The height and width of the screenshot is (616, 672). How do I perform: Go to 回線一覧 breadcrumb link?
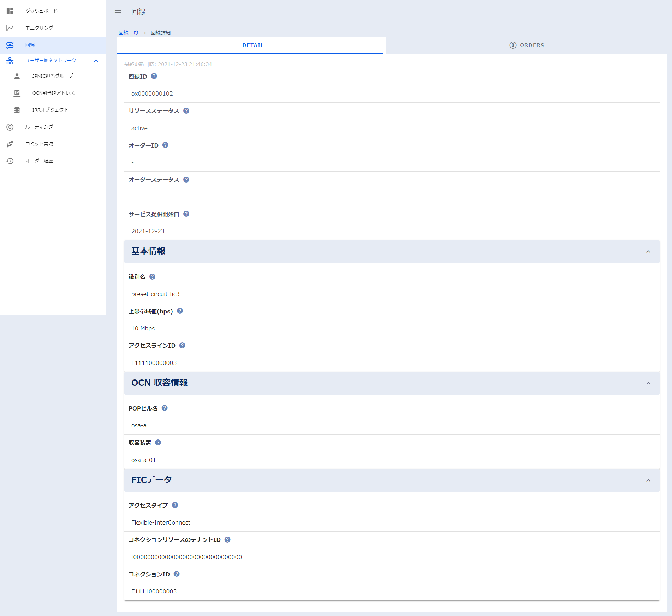click(x=129, y=33)
